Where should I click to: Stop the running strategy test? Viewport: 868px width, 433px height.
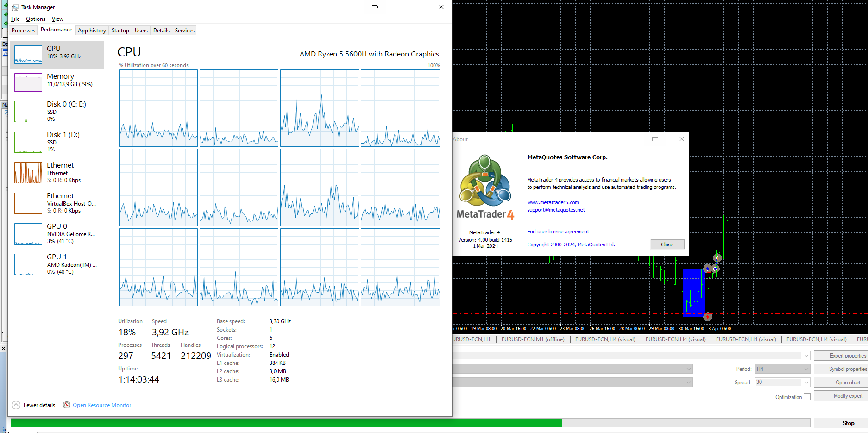pos(841,423)
